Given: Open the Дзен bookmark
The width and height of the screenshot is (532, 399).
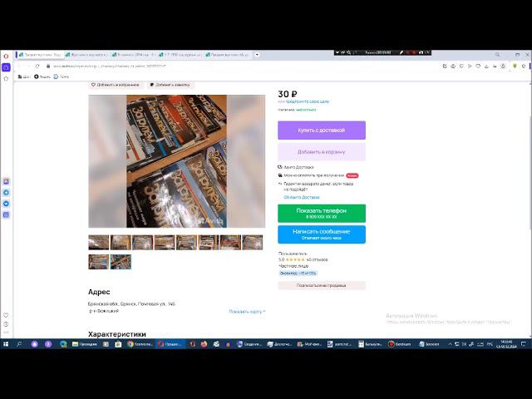Looking at the screenshot, I should point(24,76).
